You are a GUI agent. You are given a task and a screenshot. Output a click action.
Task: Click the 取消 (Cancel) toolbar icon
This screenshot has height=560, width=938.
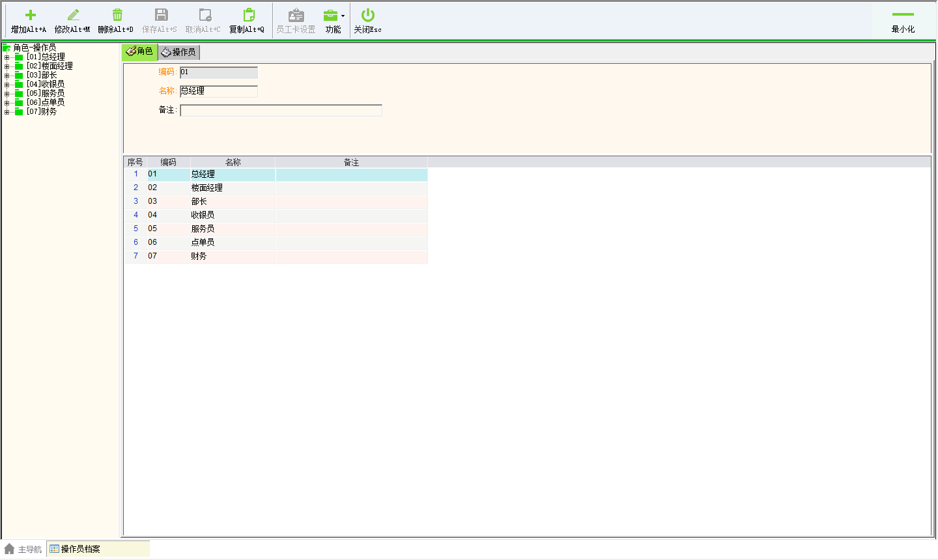pos(205,15)
